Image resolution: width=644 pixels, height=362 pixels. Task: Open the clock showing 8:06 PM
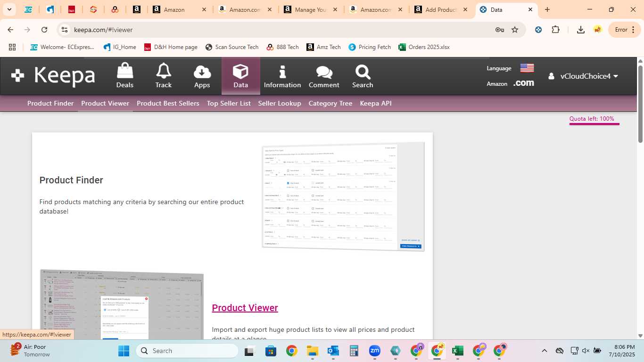[x=621, y=351]
